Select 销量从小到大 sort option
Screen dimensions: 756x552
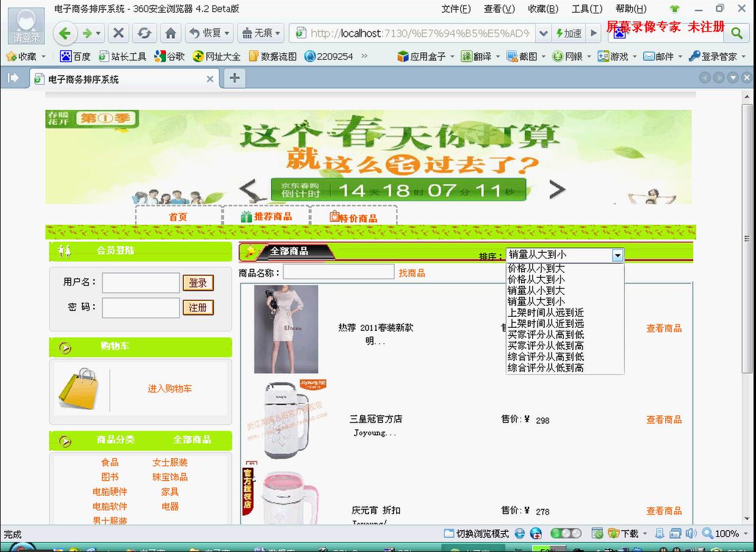[x=536, y=290]
